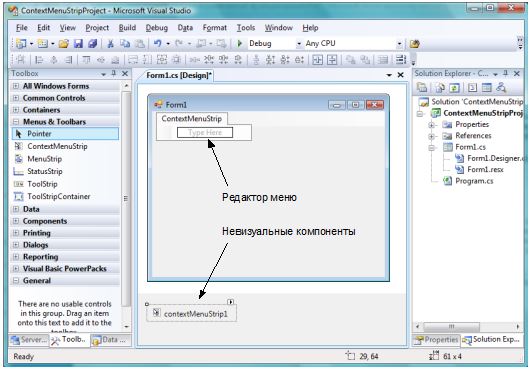Image resolution: width=530 pixels, height=369 pixels.
Task: Open the Any CPU platform dropdown
Action: point(399,44)
